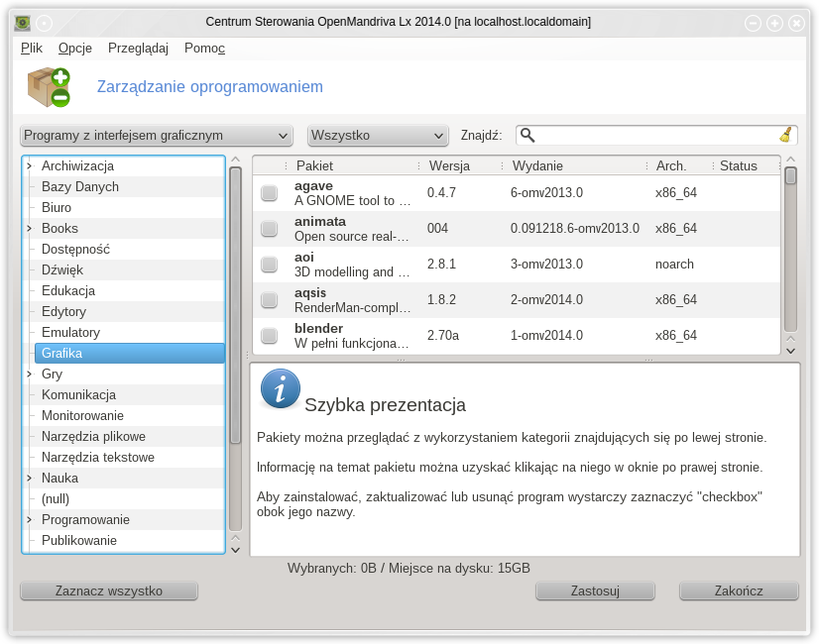The image size is (819, 644).
Task: Click the blue info icon
Action: coord(281,388)
